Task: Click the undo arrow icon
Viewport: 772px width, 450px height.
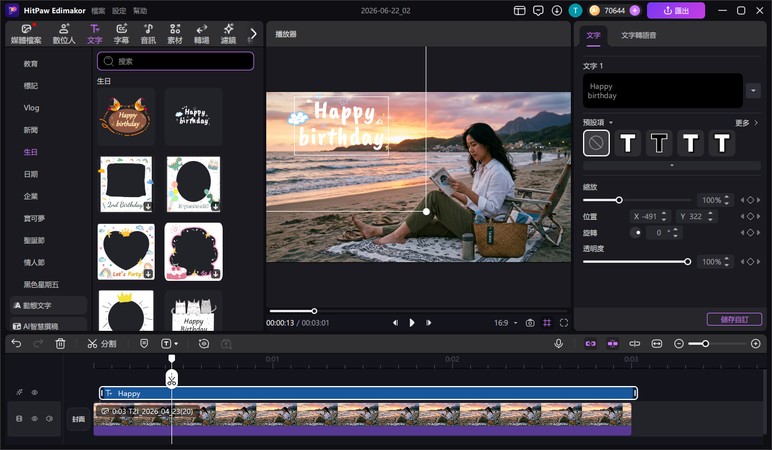Action: [x=16, y=344]
